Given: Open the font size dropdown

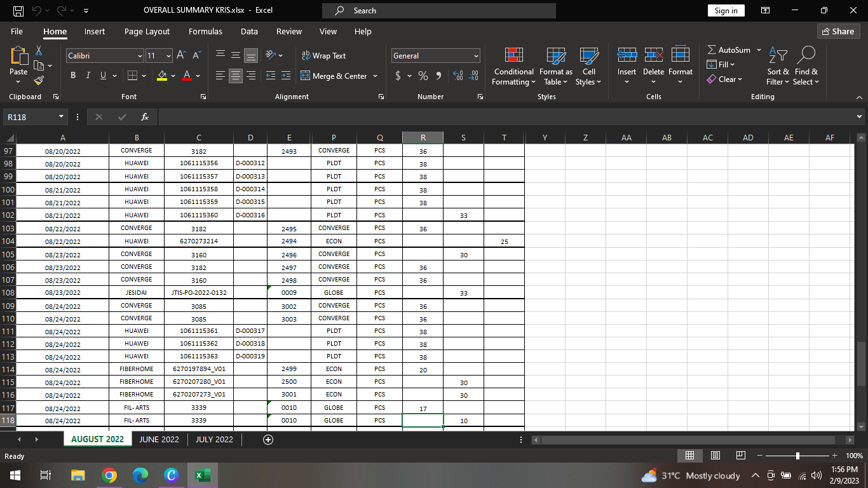Looking at the screenshot, I should point(168,56).
